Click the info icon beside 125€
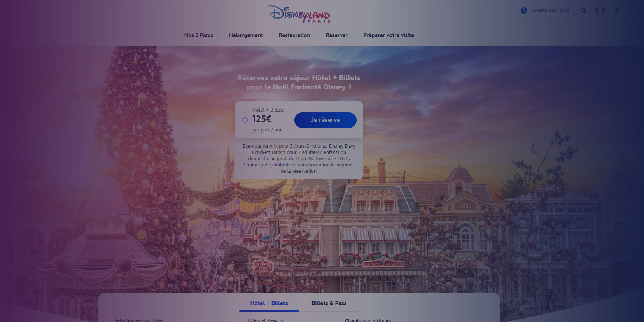 (x=245, y=120)
